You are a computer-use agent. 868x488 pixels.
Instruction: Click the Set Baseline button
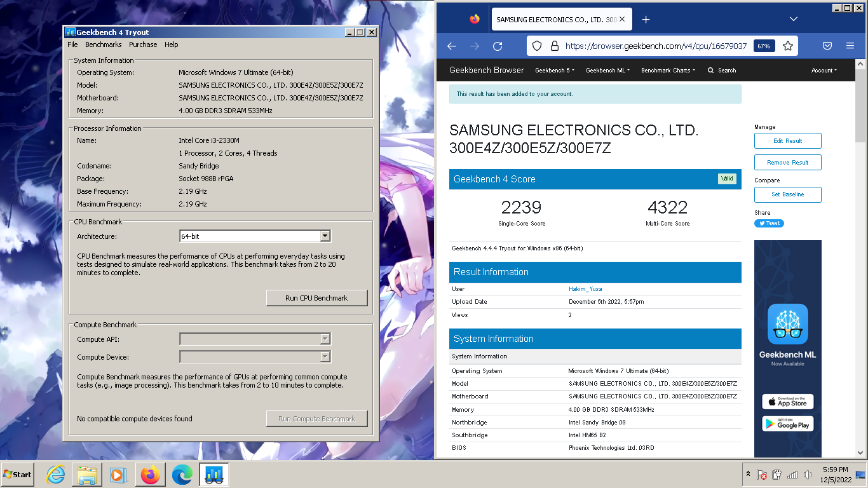pos(788,194)
